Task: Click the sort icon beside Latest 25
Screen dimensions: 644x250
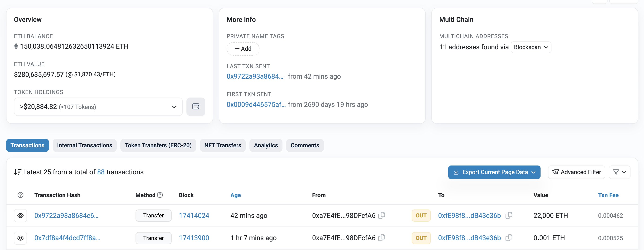Action: click(x=17, y=172)
